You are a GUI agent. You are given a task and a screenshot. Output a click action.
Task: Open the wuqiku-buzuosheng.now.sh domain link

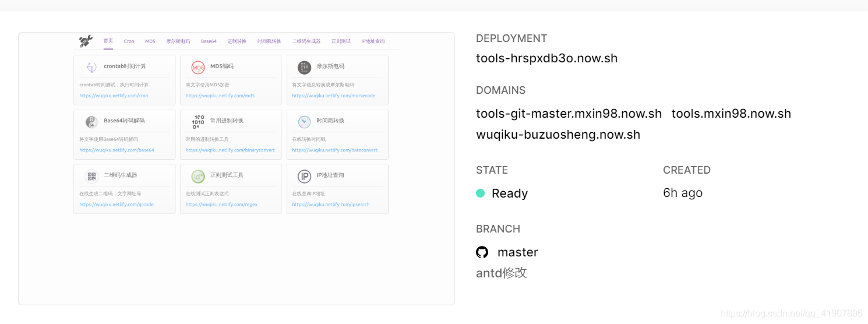coord(558,135)
